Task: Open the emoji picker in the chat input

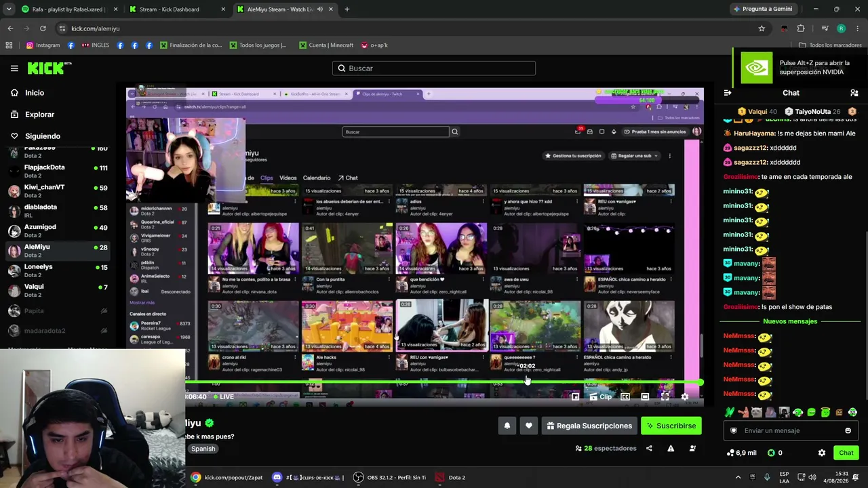Action: click(x=848, y=430)
